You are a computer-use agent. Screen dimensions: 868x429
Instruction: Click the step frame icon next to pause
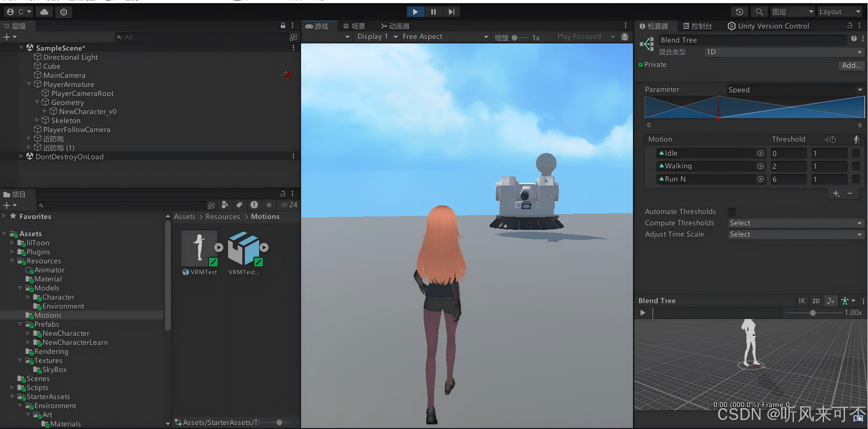point(451,12)
